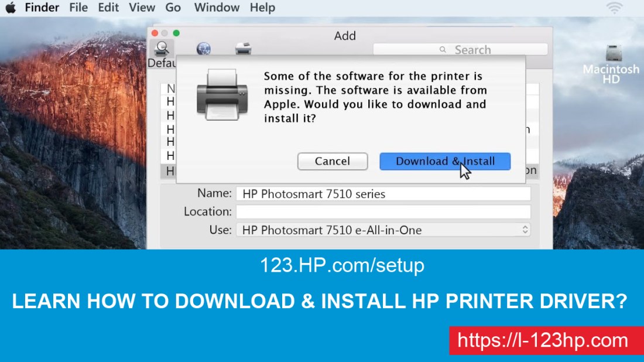Open the l-123hp.com link
This screenshot has height=362, width=644.
pyautogui.click(x=542, y=340)
